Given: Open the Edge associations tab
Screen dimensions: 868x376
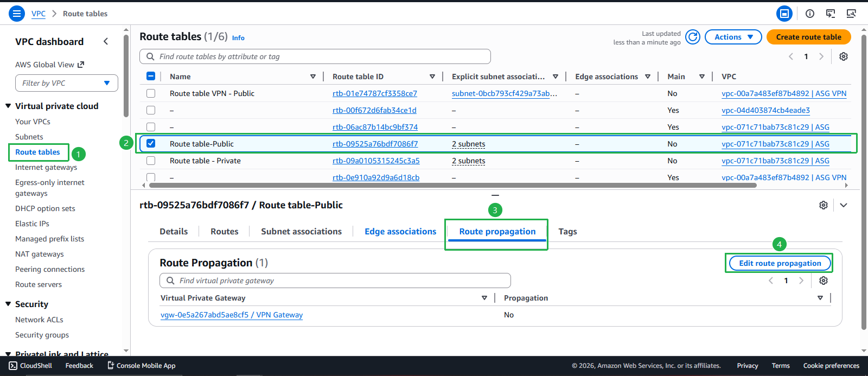Looking at the screenshot, I should [x=400, y=231].
